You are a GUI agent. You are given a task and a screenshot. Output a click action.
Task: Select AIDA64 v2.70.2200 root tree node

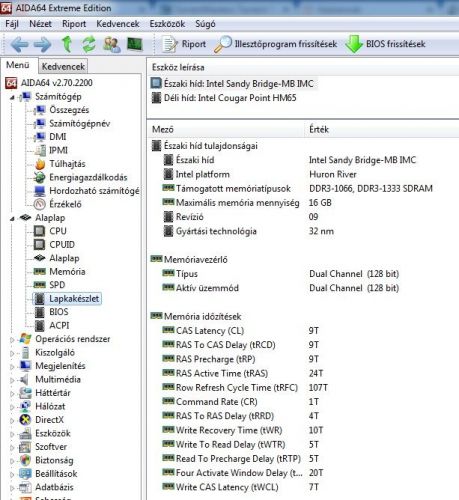(x=49, y=83)
